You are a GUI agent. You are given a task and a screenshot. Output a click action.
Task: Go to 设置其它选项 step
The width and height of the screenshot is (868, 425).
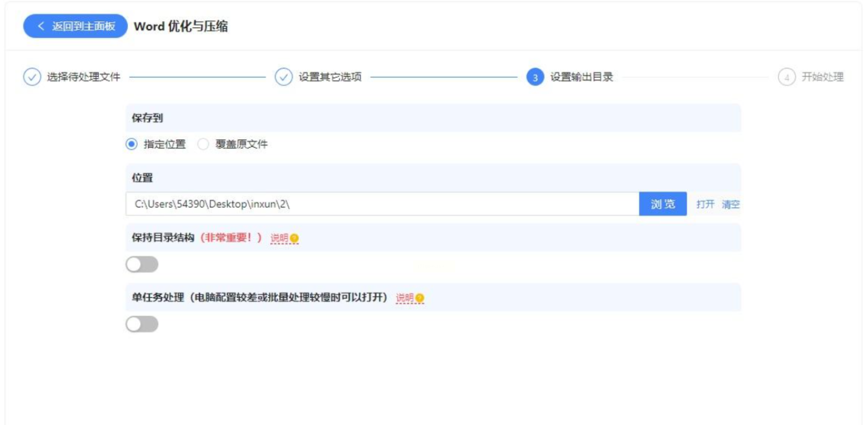(330, 77)
